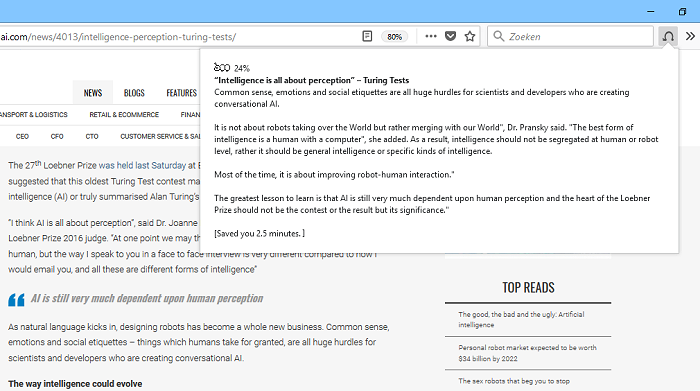The width and height of the screenshot is (700, 391).
Task: Minimize the browser window
Action: point(650,12)
